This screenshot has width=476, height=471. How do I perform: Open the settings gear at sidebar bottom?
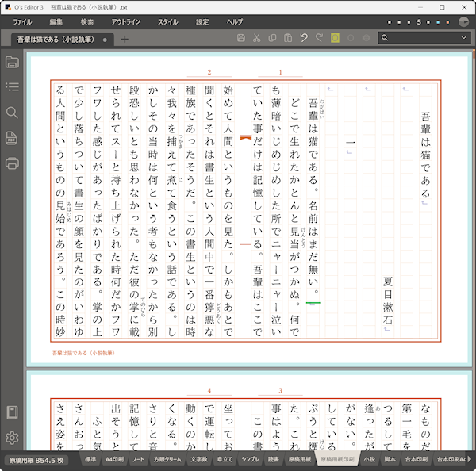(x=12, y=438)
